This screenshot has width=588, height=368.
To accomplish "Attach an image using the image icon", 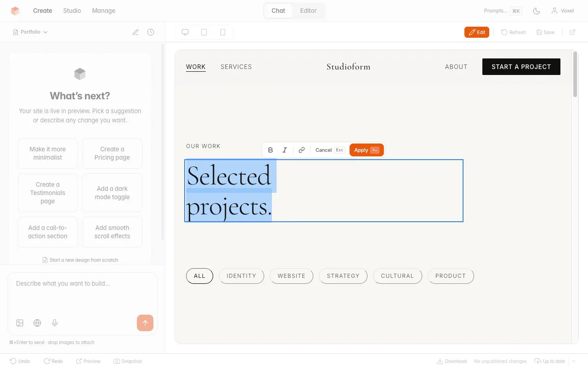I will (20, 323).
